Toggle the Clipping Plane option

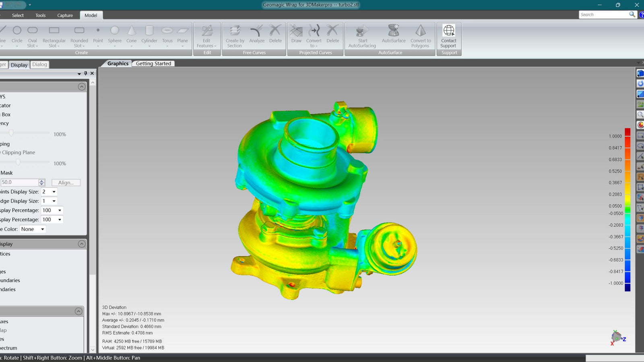point(18,152)
